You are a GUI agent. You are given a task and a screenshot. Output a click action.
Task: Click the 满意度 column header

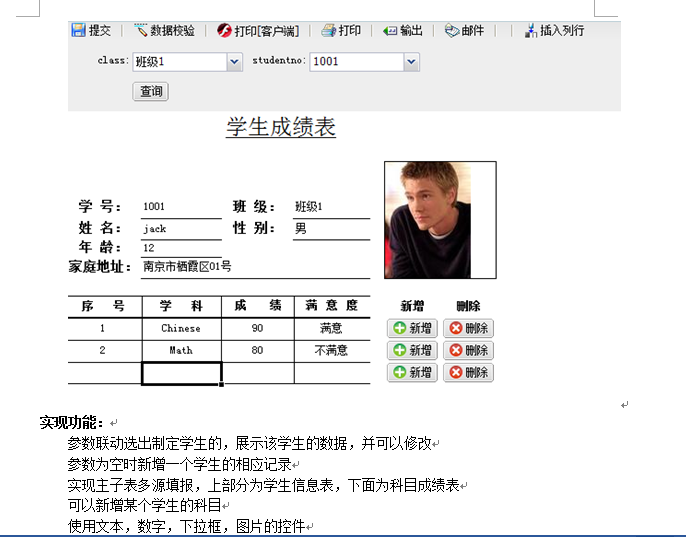pos(332,305)
